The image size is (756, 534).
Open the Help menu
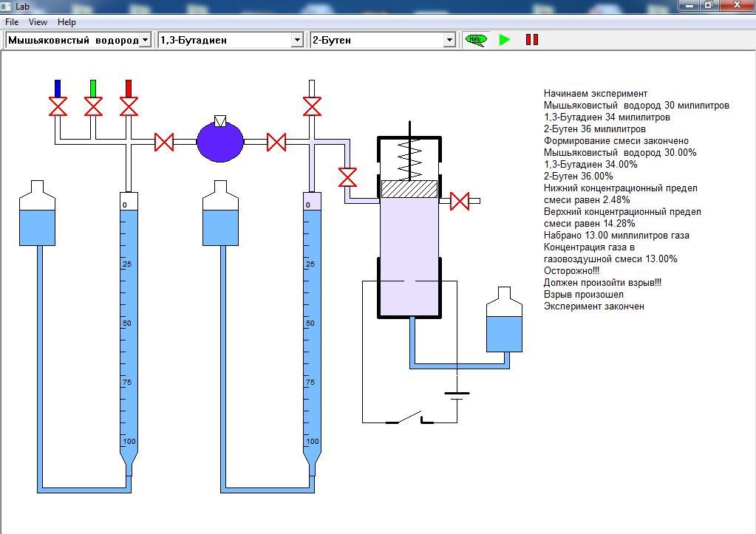point(67,22)
